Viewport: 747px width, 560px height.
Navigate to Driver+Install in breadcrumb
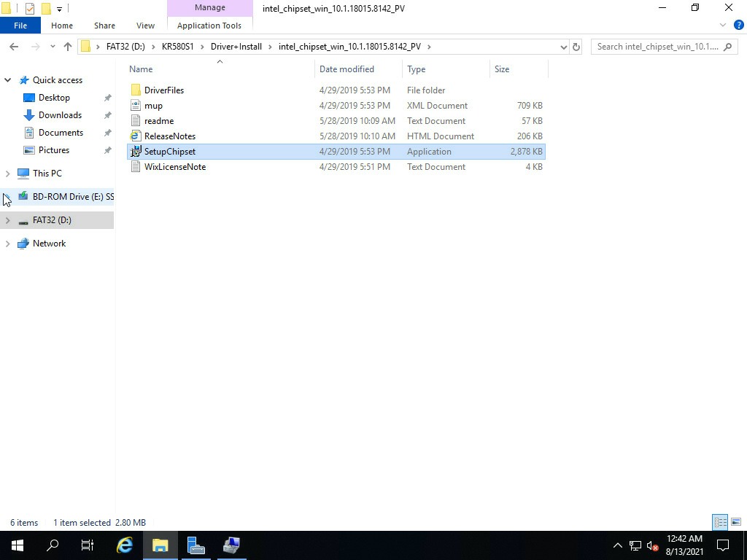tap(236, 47)
